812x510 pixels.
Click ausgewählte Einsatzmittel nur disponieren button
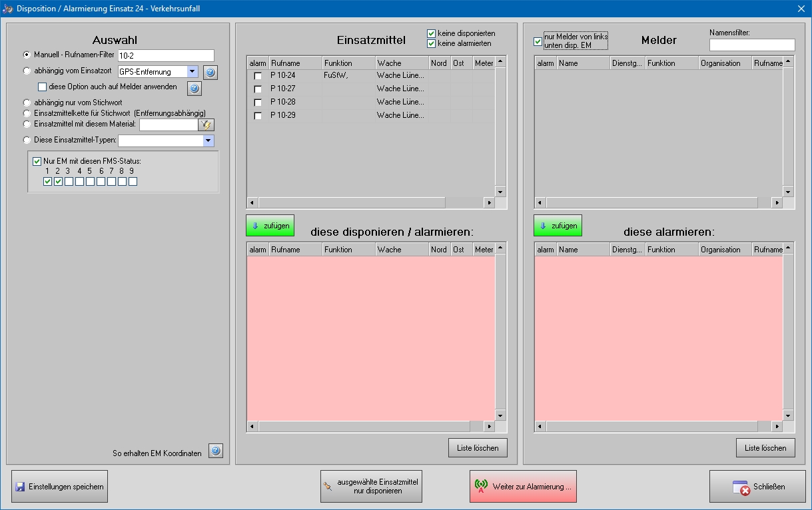point(371,487)
